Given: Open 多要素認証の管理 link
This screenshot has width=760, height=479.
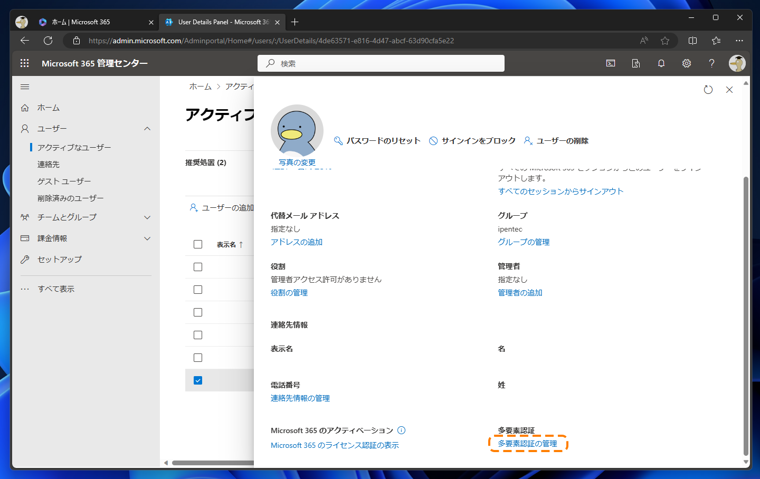Looking at the screenshot, I should 527,444.
